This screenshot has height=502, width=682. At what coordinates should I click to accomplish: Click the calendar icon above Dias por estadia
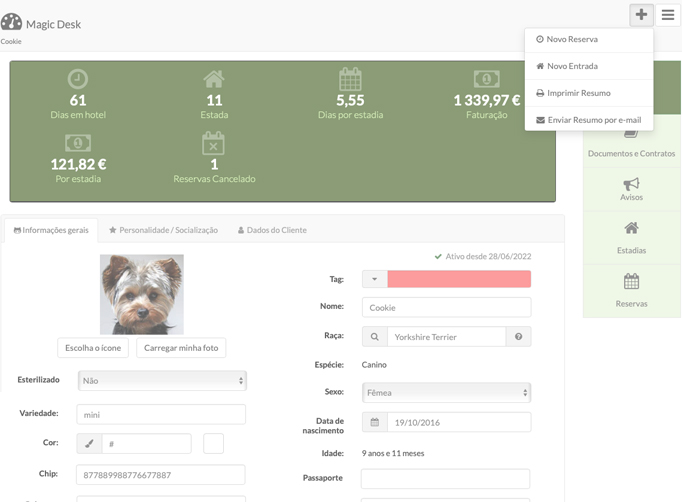click(350, 79)
